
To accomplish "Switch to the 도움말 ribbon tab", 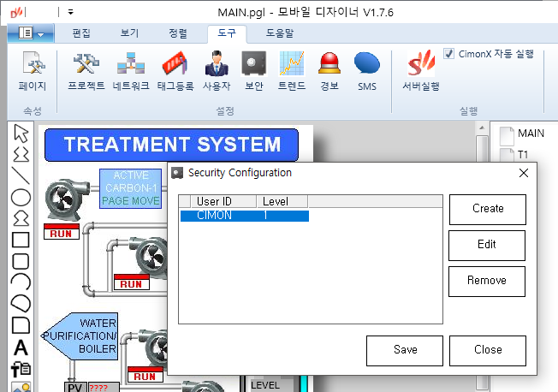I will [x=280, y=33].
